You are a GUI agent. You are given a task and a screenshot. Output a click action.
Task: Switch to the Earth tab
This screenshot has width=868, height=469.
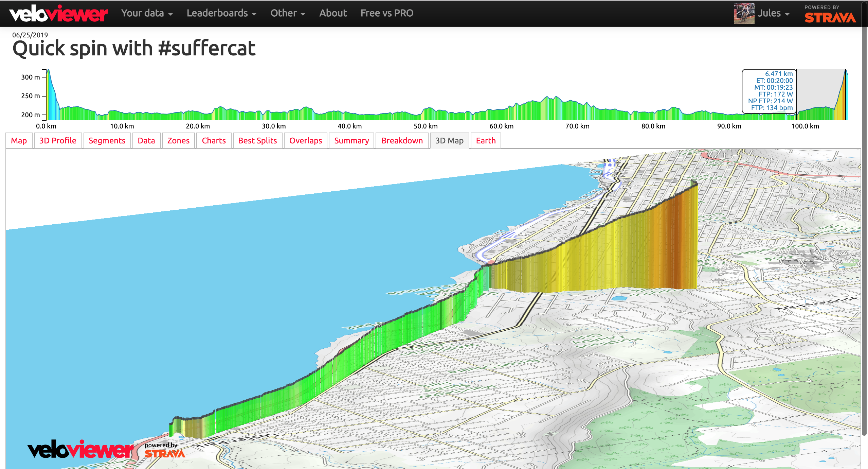click(486, 141)
